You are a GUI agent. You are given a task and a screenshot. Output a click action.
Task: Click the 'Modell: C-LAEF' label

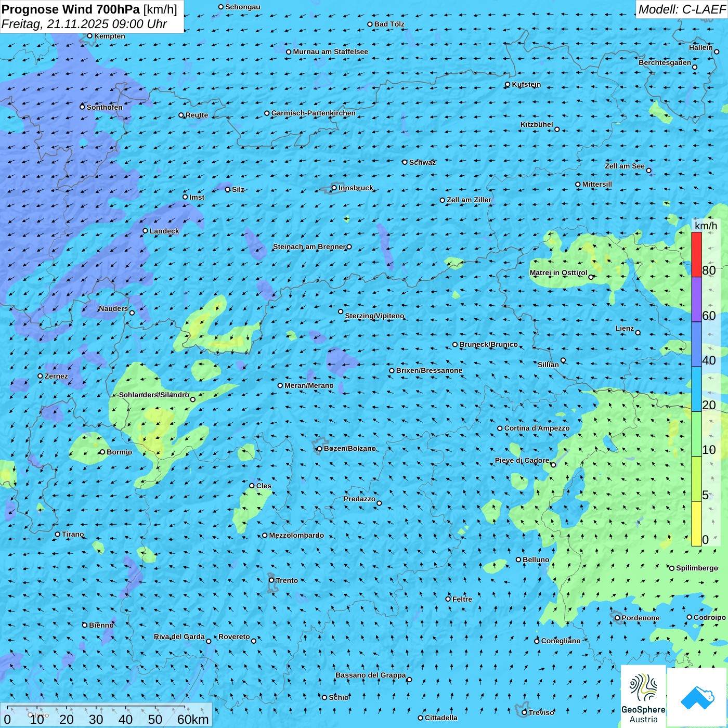pyautogui.click(x=682, y=9)
